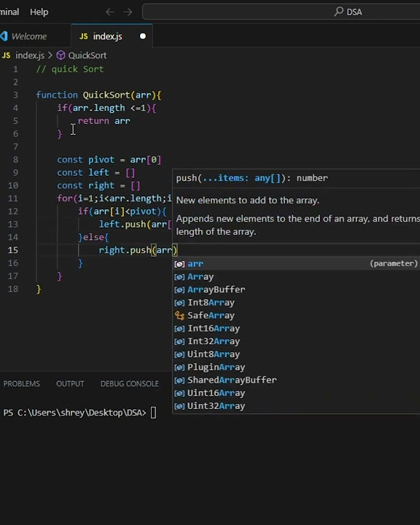Choose the 'ArrayBuffer' suggestion
The height and width of the screenshot is (525, 420).
pos(296,289)
